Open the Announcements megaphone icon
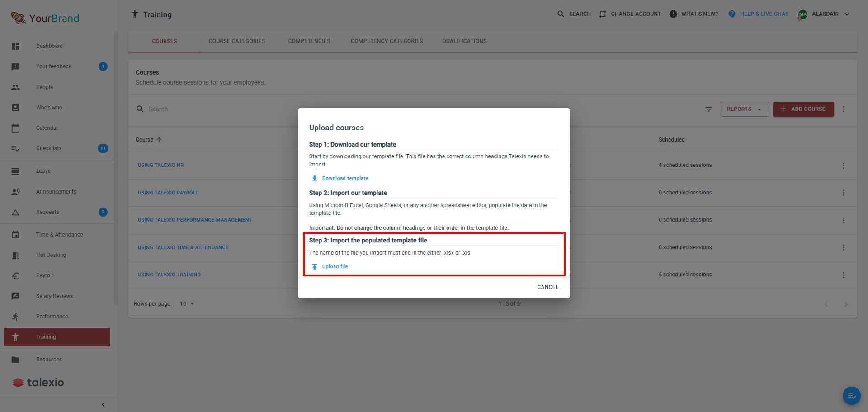The height and width of the screenshot is (412, 868). (15, 192)
